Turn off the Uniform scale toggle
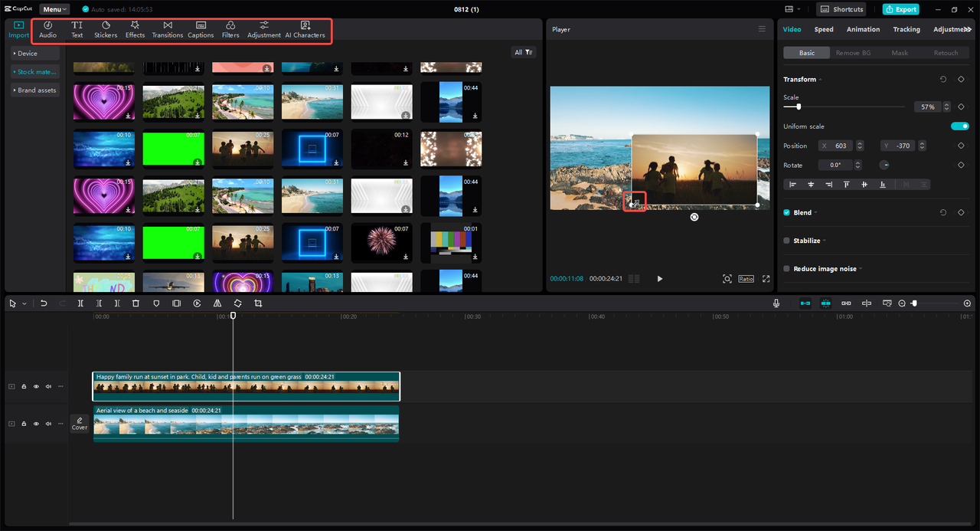This screenshot has height=531, width=980. (x=959, y=126)
